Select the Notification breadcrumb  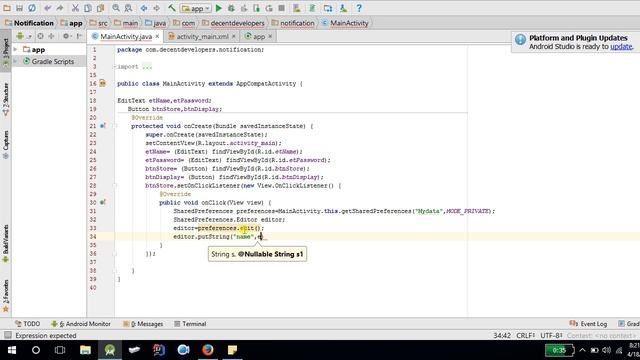tap(29, 23)
